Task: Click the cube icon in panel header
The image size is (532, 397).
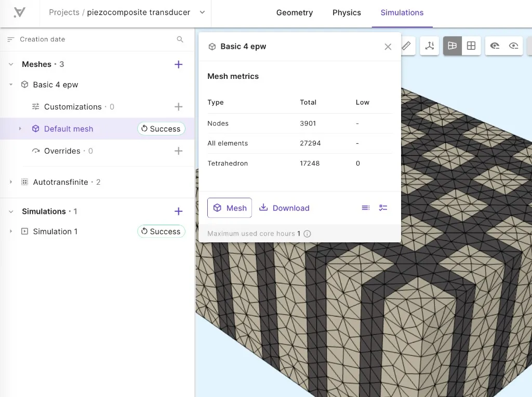Action: (212, 47)
